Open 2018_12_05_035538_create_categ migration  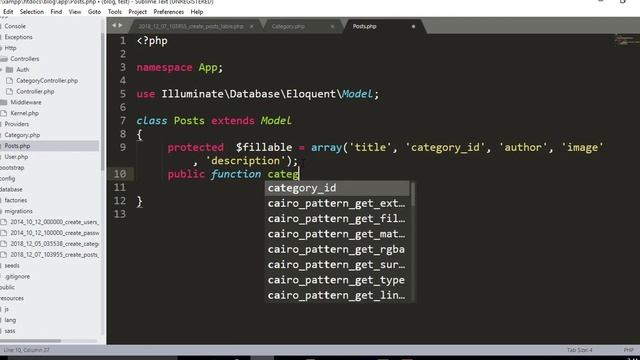point(54,244)
